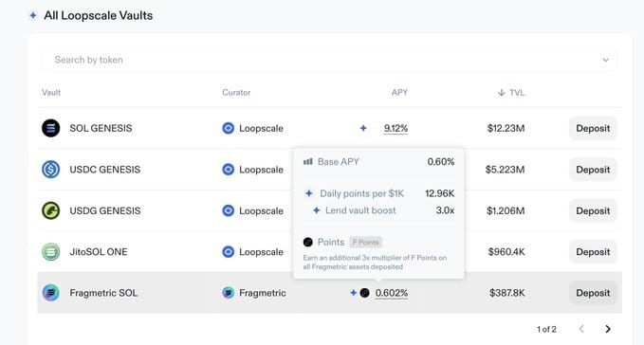The image size is (644, 345).
Task: Sort vaults by TVL column arrow
Action: tap(501, 92)
